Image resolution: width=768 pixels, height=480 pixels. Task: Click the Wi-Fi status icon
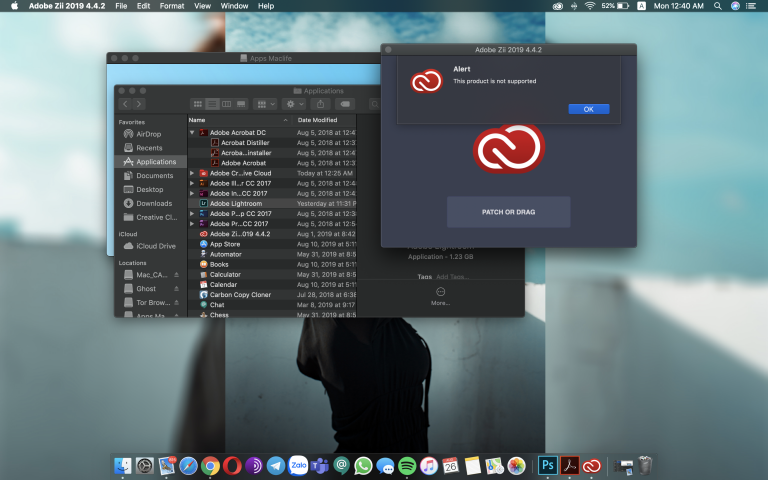[590, 6]
